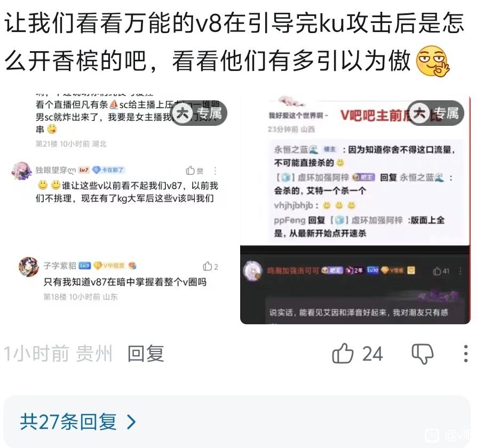
Task: Tap the 独眼望穿 user avatar in left screenshot
Action: (21, 171)
